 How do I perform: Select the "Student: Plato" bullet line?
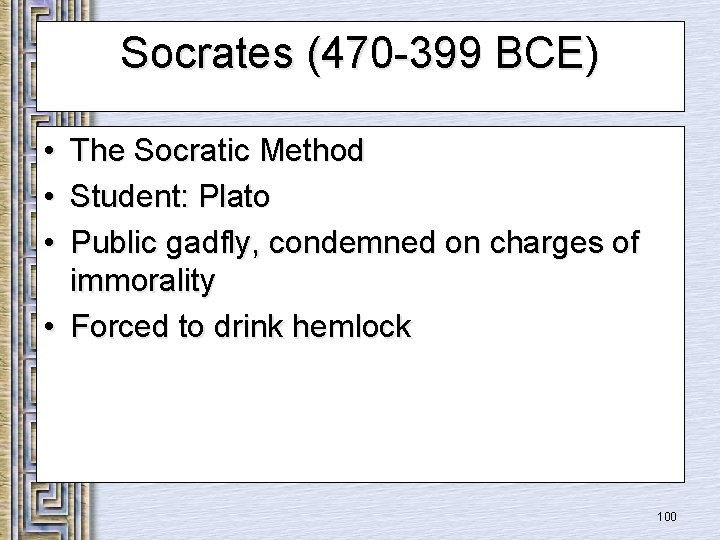[x=169, y=196]
